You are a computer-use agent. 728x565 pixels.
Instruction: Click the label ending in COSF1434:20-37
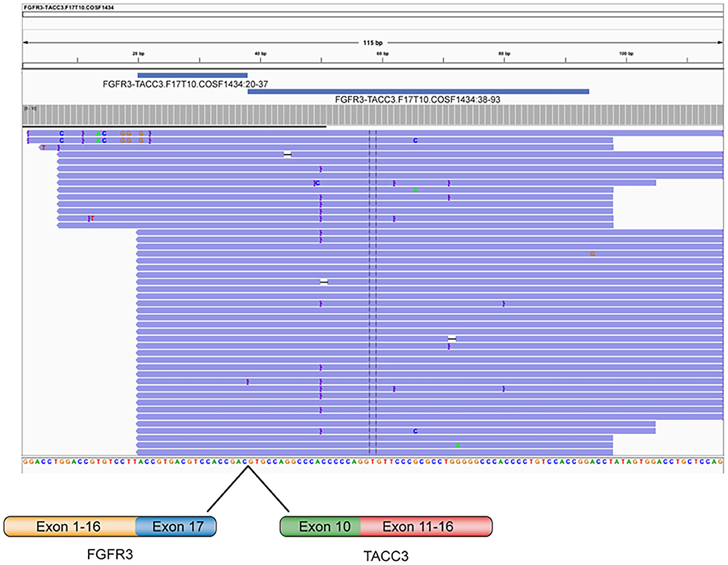coord(185,85)
